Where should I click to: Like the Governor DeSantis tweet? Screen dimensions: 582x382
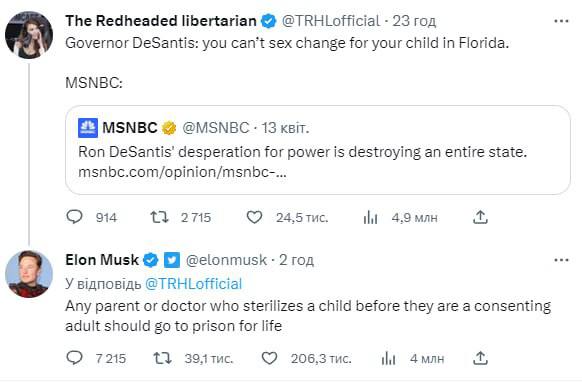pos(255,217)
